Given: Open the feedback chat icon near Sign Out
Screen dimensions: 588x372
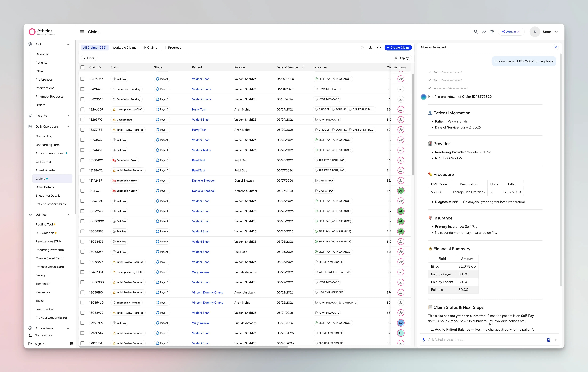Looking at the screenshot, I should pos(72,343).
